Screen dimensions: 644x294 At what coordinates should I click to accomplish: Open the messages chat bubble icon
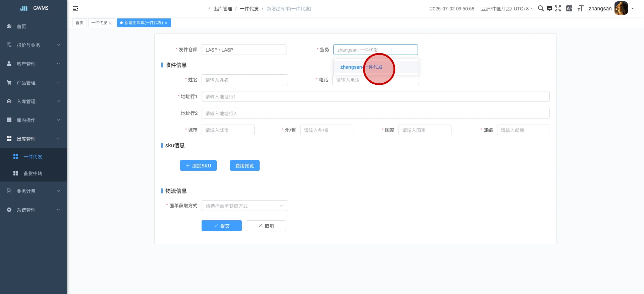pos(549,9)
